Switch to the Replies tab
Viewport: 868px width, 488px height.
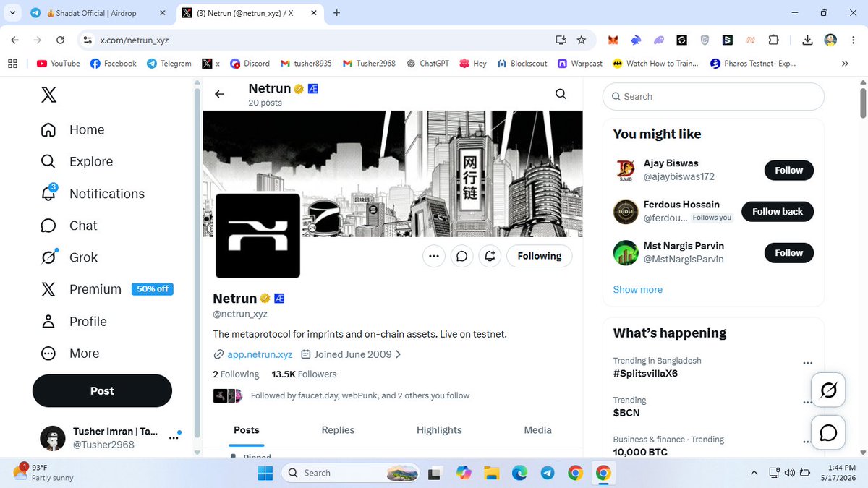pos(338,430)
